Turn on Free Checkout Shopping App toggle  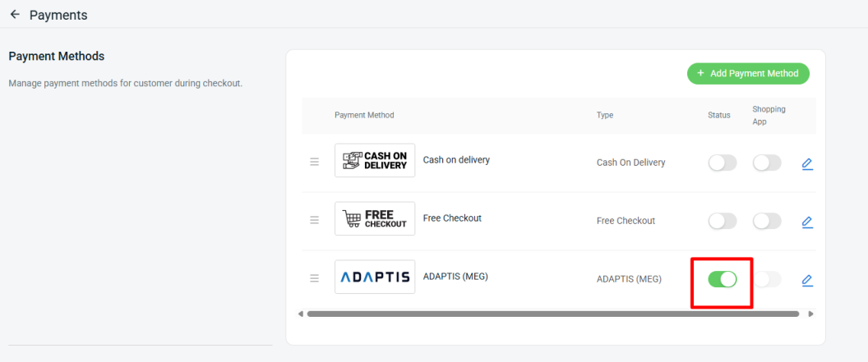point(767,221)
